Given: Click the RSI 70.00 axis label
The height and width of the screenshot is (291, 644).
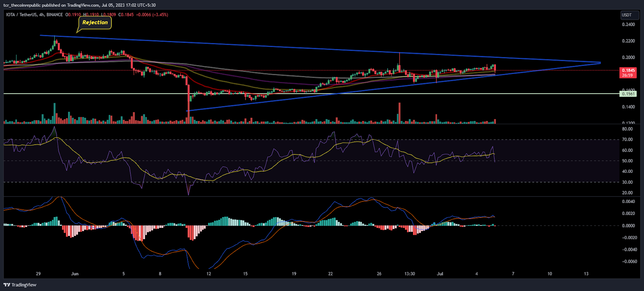Looking at the screenshot, I should click(627, 139).
